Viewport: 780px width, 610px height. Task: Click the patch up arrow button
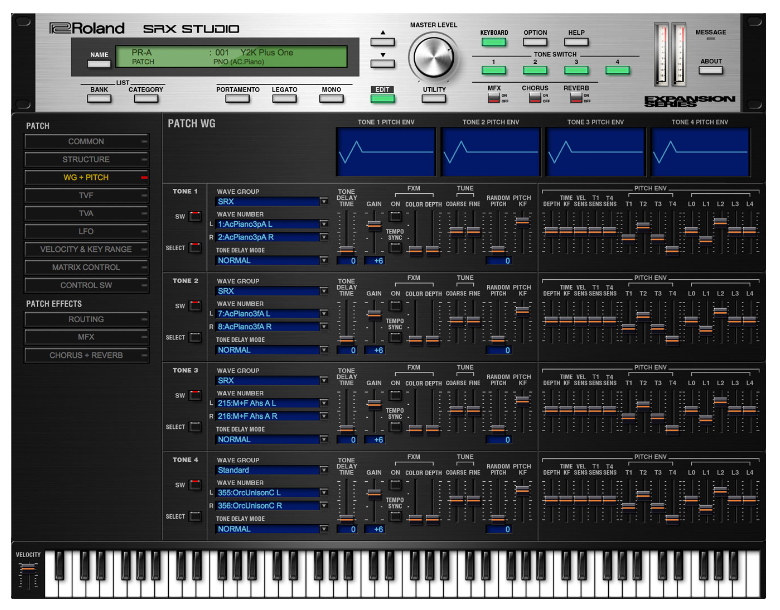[x=383, y=42]
